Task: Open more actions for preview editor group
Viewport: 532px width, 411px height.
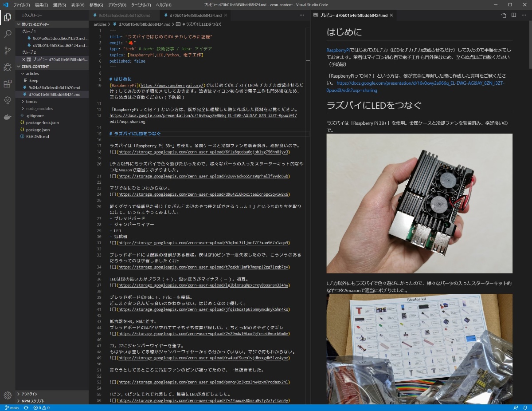Action: tap(524, 15)
